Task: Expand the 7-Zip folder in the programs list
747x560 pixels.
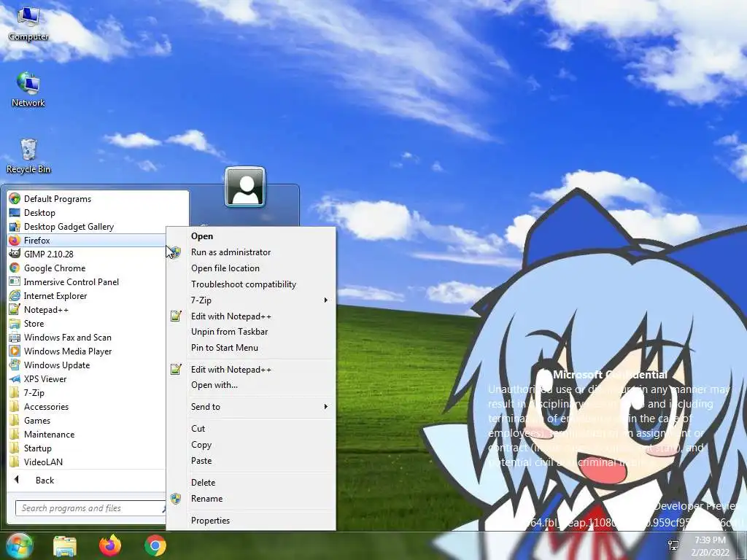Action: [x=34, y=393]
